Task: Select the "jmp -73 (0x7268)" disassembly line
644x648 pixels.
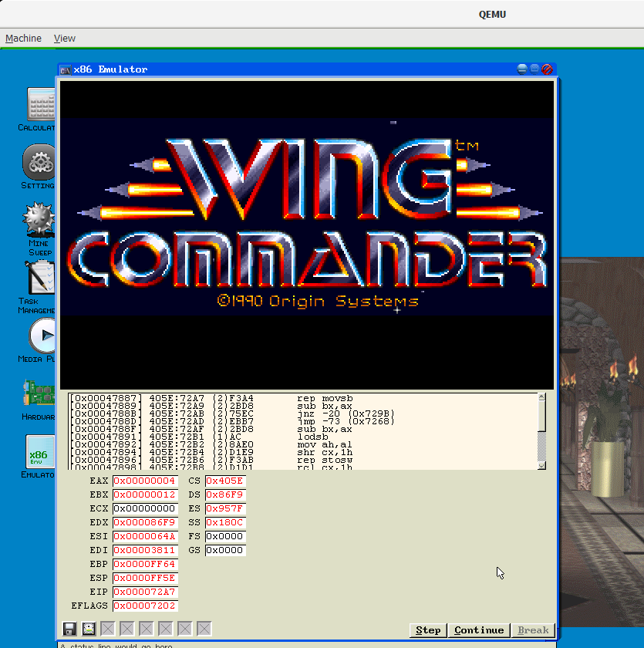Action: (x=303, y=421)
